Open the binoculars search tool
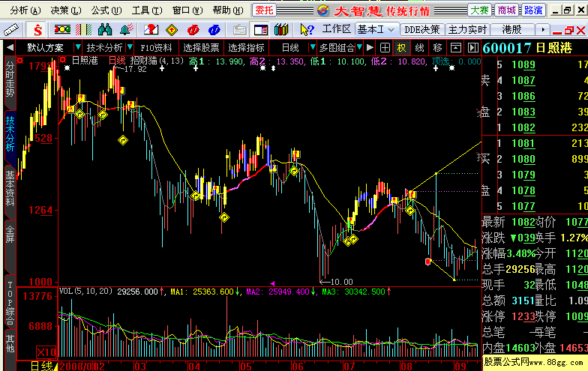Viewport: 588px width, 371px height. coord(105,29)
